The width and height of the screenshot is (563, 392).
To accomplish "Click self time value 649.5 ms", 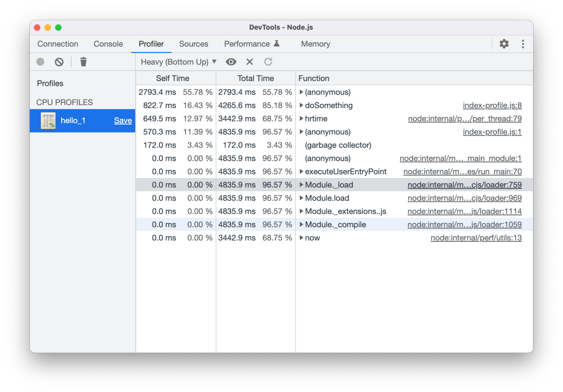I will tap(159, 118).
